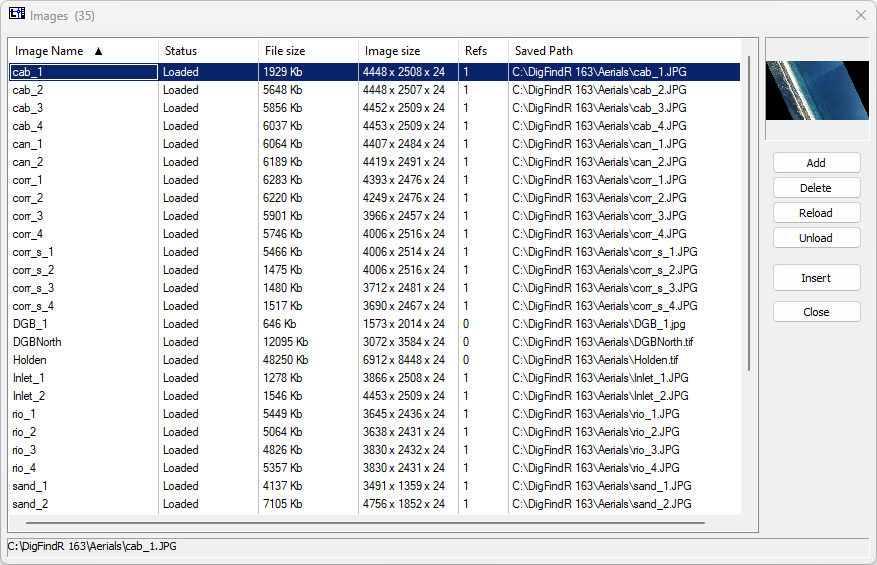Click the 7105 Kb file size cell

[x=282, y=503]
